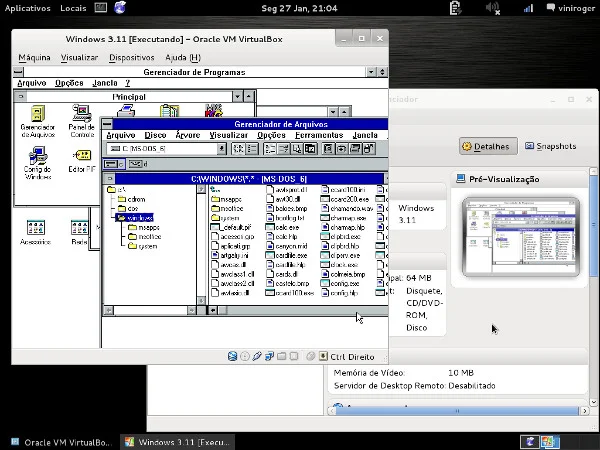Image resolution: width=600 pixels, height=450 pixels.
Task: Open the Program Manager control menu box
Action: tap(18, 72)
